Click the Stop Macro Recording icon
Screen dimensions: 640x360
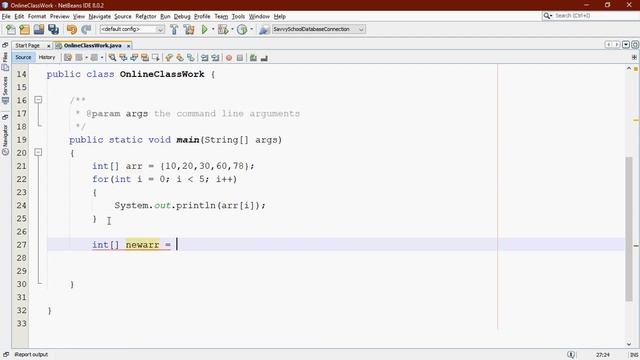click(240, 58)
